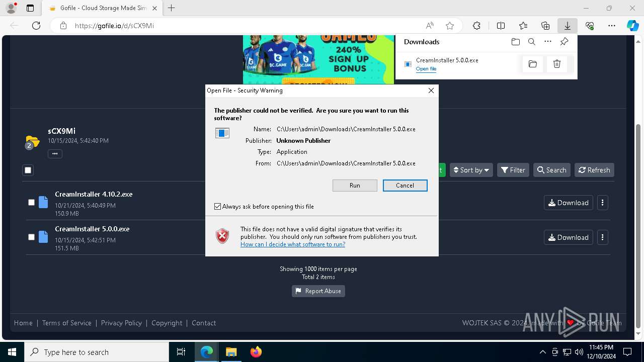The image size is (644, 362).
Task: Cancel the Security Warning dialog
Action: click(405, 186)
